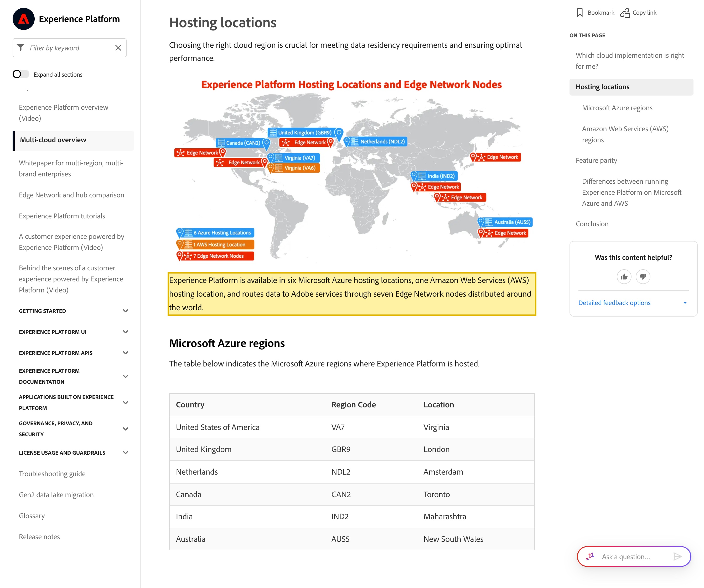Click the hosting locations world map image
Viewport: 704px width, 588px height.
point(352,171)
